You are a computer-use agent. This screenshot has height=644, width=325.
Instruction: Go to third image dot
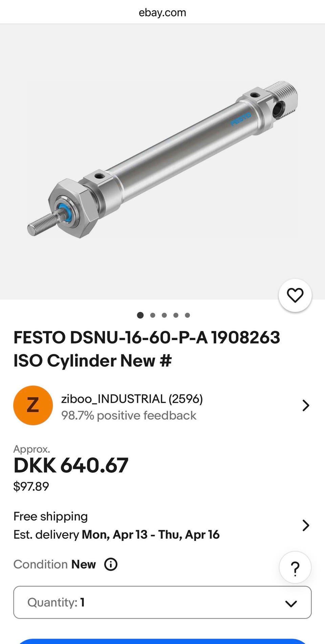(x=164, y=315)
